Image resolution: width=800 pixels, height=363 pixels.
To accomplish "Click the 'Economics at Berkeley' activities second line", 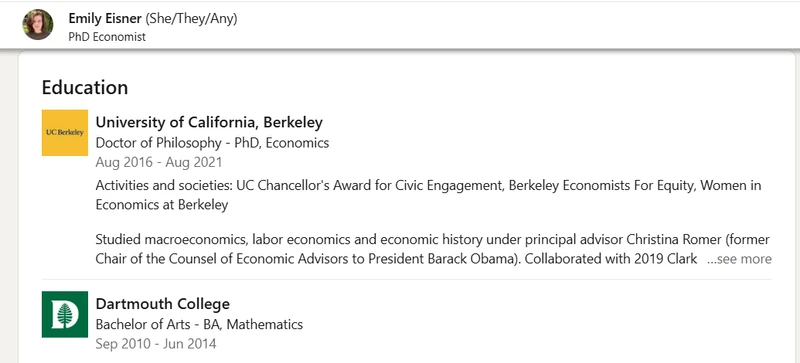I will 162,205.
